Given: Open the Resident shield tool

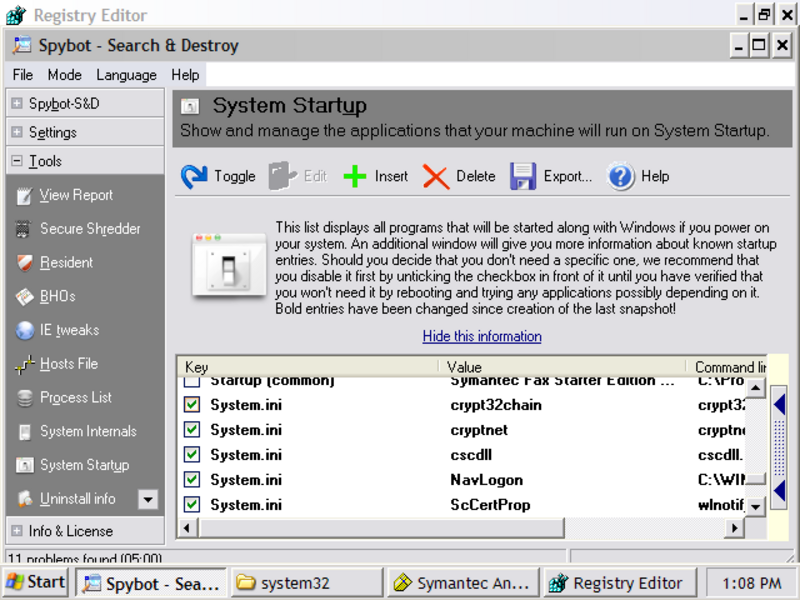Looking at the screenshot, I should pos(66,262).
